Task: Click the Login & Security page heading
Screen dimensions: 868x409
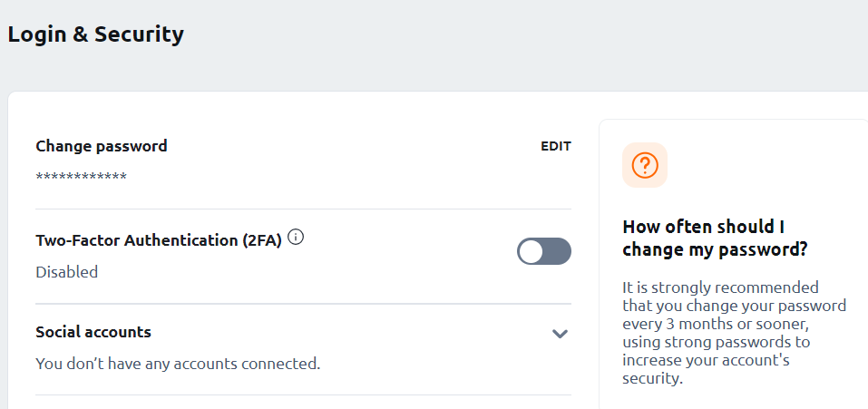Action: 96,34
